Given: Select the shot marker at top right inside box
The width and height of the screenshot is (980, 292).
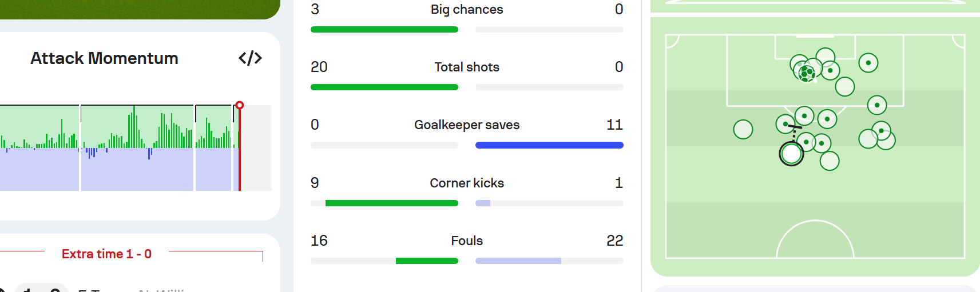Looking at the screenshot, I should tap(868, 63).
